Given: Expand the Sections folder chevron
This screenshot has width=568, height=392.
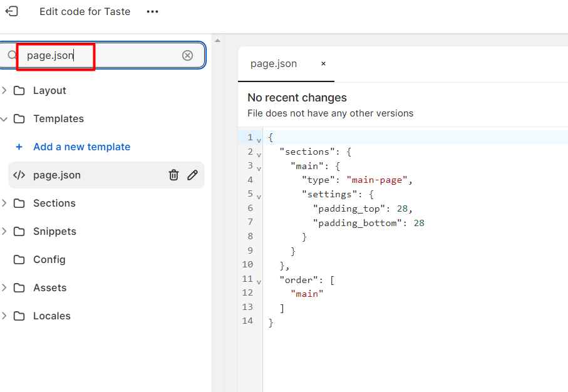Looking at the screenshot, I should point(4,204).
